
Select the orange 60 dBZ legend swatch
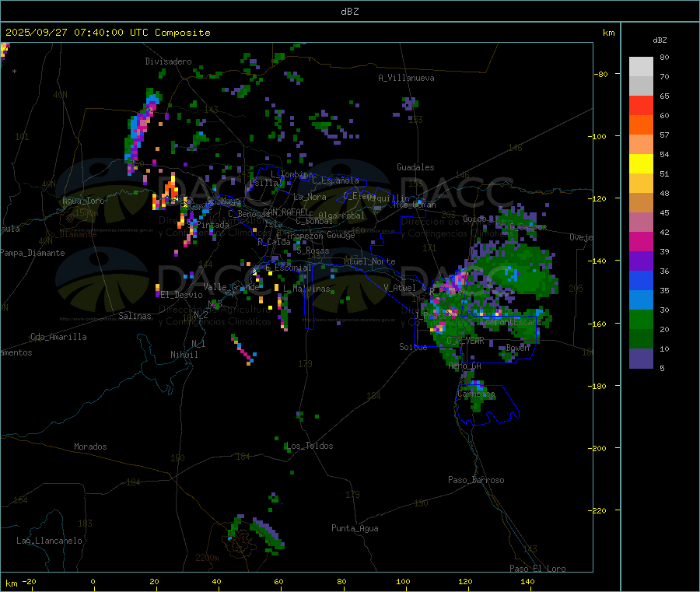641,124
